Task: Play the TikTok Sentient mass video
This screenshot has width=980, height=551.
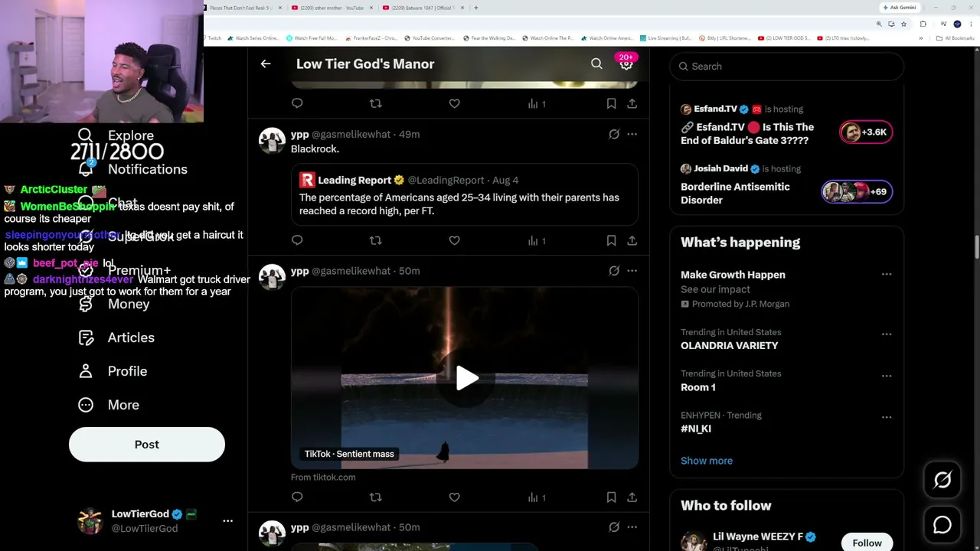Action: 466,378
